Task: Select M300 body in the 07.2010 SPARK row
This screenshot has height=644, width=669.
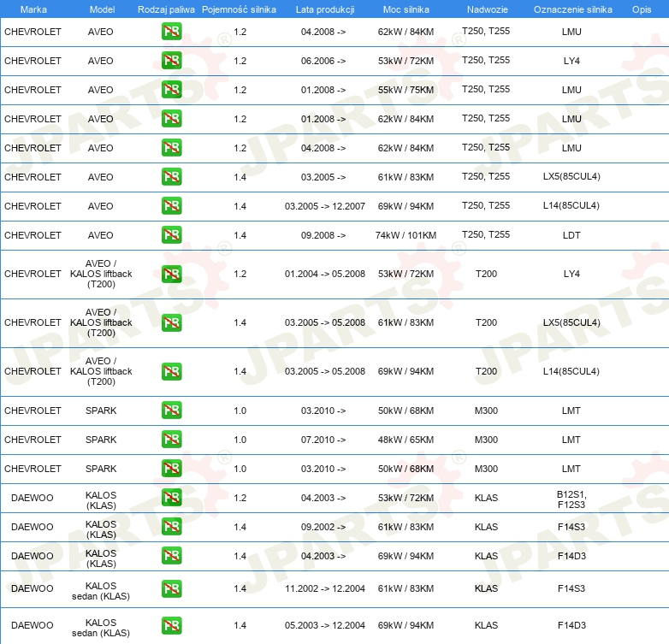Action: [x=487, y=440]
